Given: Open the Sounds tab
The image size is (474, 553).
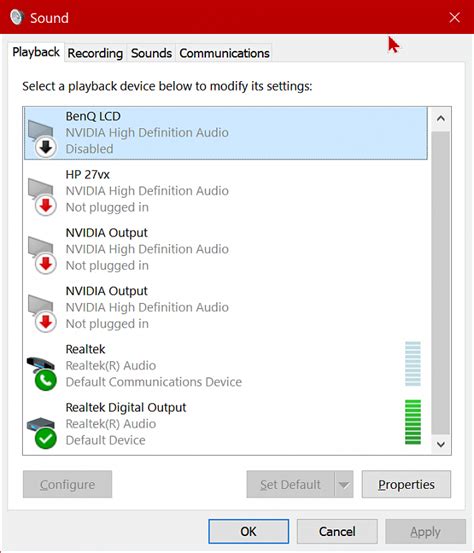Looking at the screenshot, I should tap(151, 53).
